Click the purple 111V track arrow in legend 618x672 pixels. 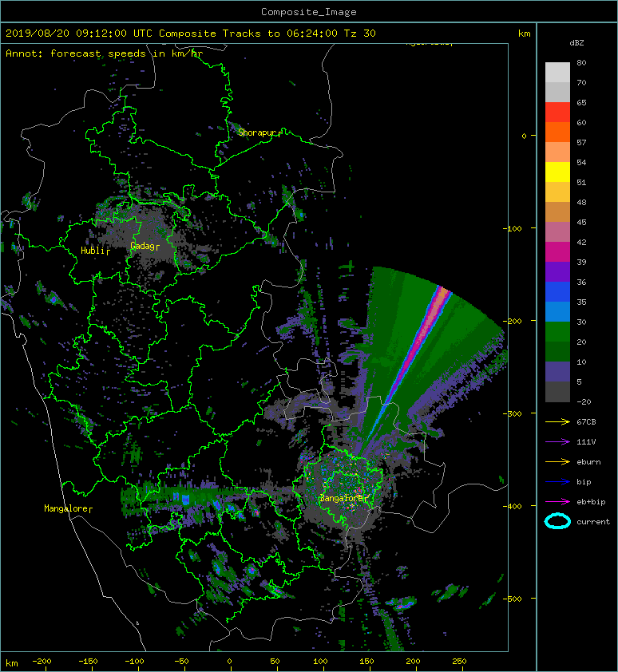[557, 442]
